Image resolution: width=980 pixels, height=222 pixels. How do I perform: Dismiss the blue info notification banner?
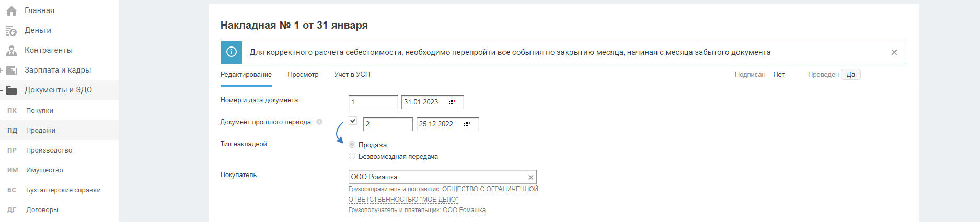click(x=894, y=52)
